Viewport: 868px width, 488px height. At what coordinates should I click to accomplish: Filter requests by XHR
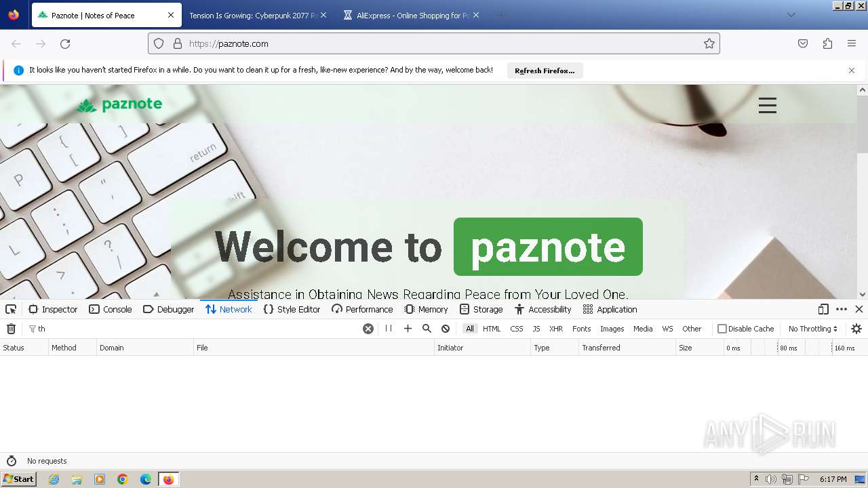coord(556,329)
